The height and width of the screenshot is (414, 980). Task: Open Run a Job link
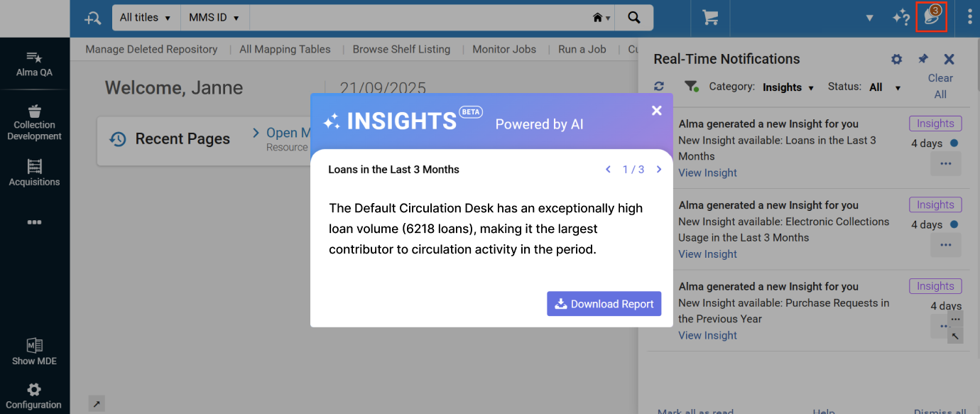[582, 49]
